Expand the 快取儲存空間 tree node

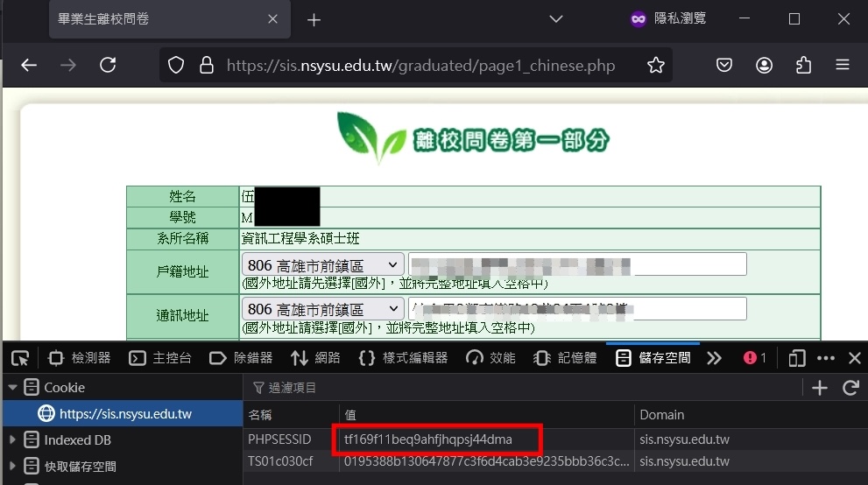tap(12, 467)
